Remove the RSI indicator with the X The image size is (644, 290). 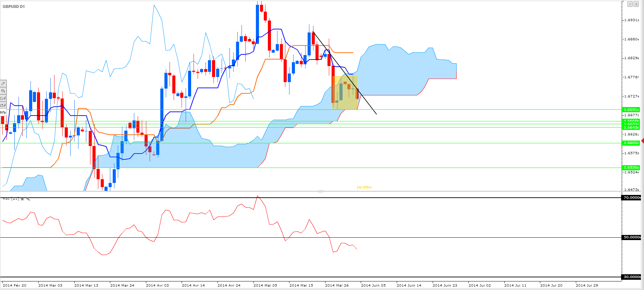point(22,199)
